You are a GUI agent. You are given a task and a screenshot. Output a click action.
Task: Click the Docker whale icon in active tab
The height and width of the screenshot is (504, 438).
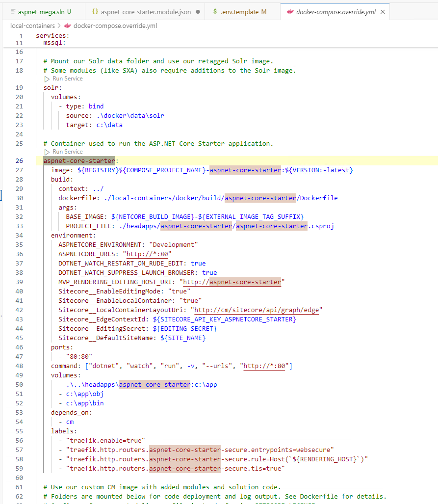click(x=290, y=12)
